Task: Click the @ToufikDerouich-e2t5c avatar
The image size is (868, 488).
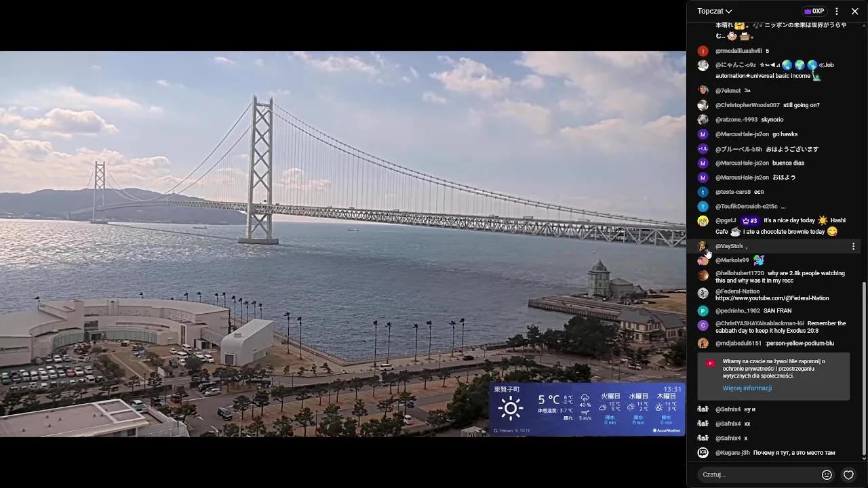Action: (703, 207)
